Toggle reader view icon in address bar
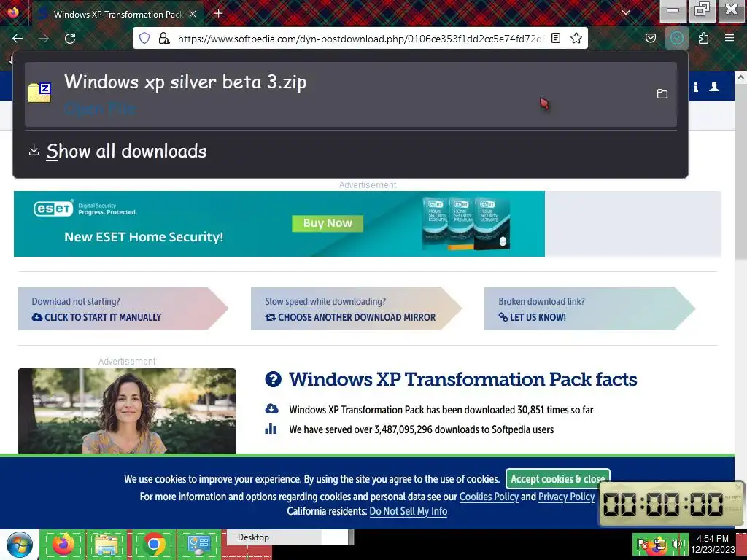 tap(555, 38)
